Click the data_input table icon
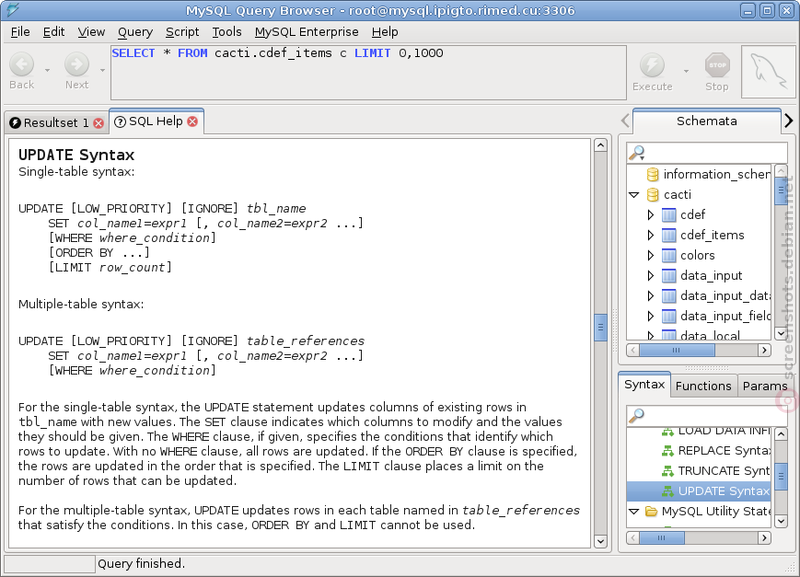This screenshot has height=577, width=800. click(x=669, y=275)
